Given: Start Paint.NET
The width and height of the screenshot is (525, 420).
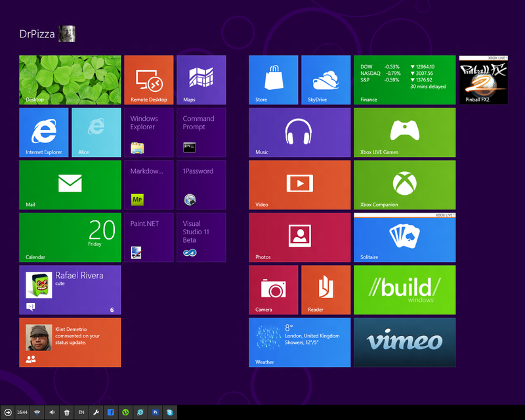Looking at the screenshot, I should click(x=148, y=238).
